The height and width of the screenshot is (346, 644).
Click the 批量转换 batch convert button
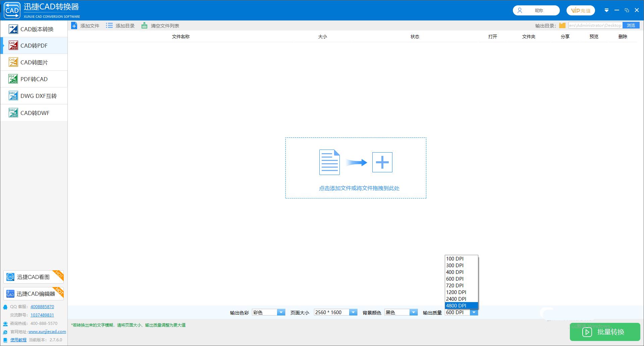[x=605, y=332]
